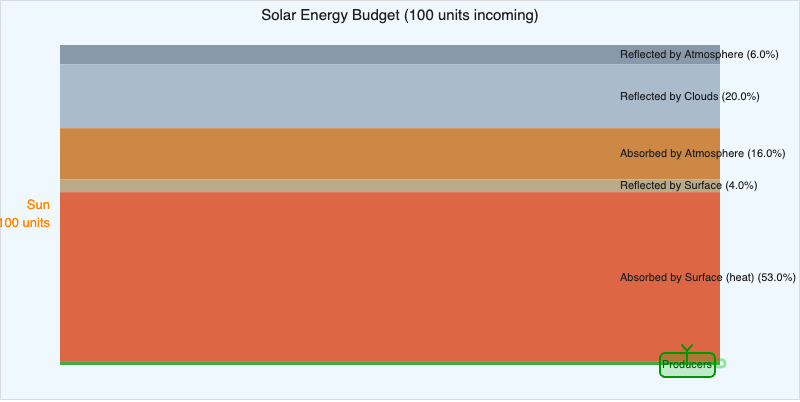The height and width of the screenshot is (402, 800).
Task: Click the word Sun in orange
Action: click(38, 205)
